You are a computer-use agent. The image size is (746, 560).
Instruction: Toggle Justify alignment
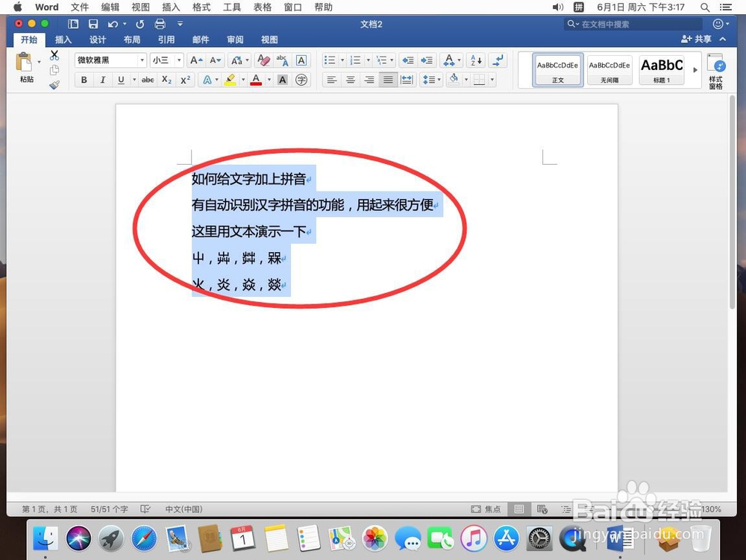click(x=388, y=80)
